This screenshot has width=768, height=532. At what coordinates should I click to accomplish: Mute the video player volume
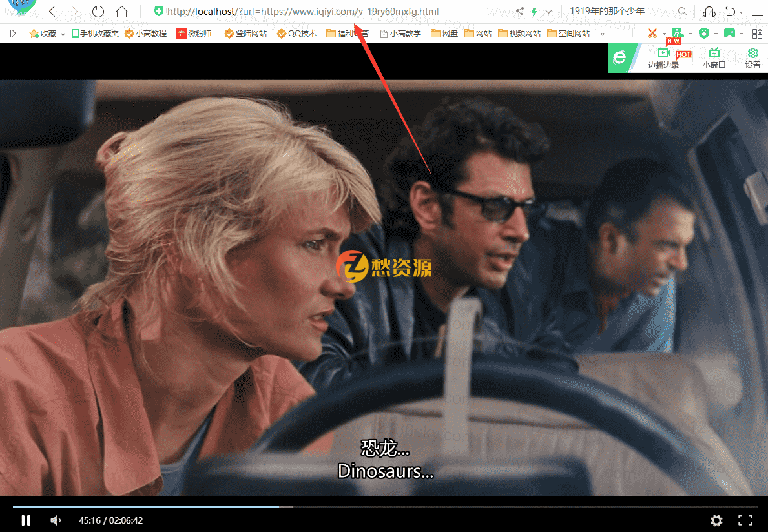[x=56, y=520]
